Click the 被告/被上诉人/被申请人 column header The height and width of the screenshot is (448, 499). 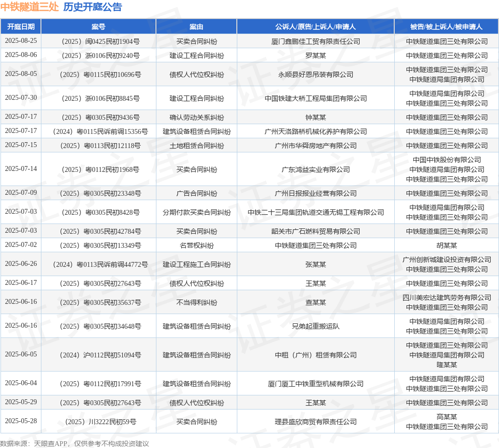pyautogui.click(x=446, y=27)
